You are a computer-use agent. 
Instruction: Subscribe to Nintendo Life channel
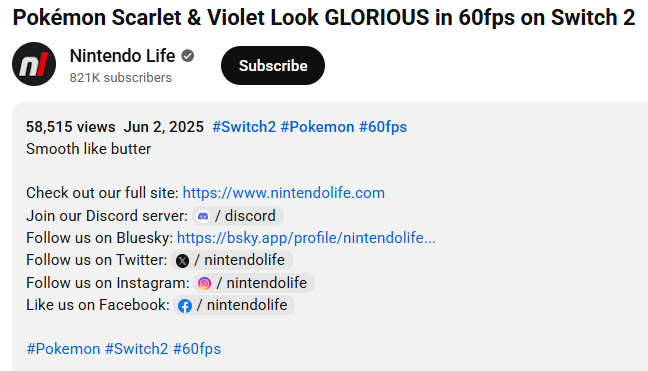click(273, 66)
